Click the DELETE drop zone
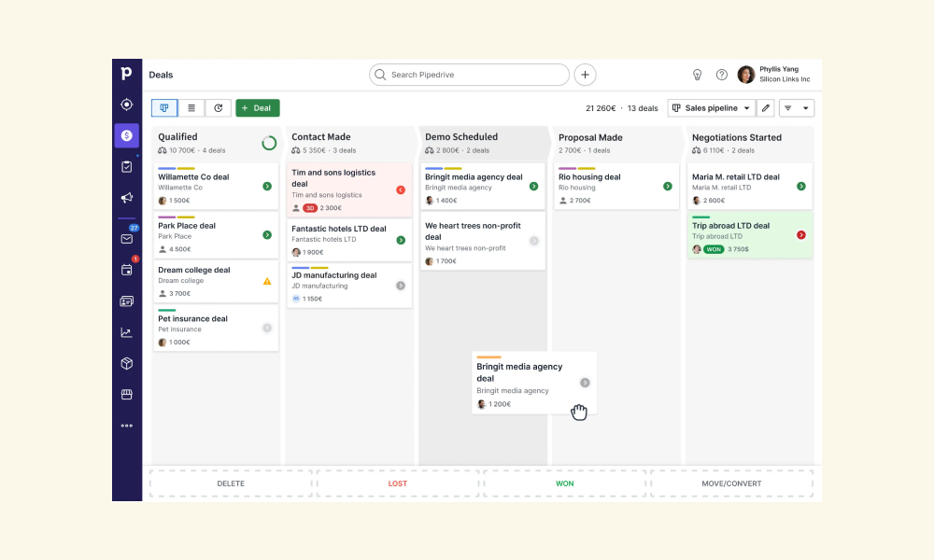Image resolution: width=934 pixels, height=560 pixels. (231, 483)
